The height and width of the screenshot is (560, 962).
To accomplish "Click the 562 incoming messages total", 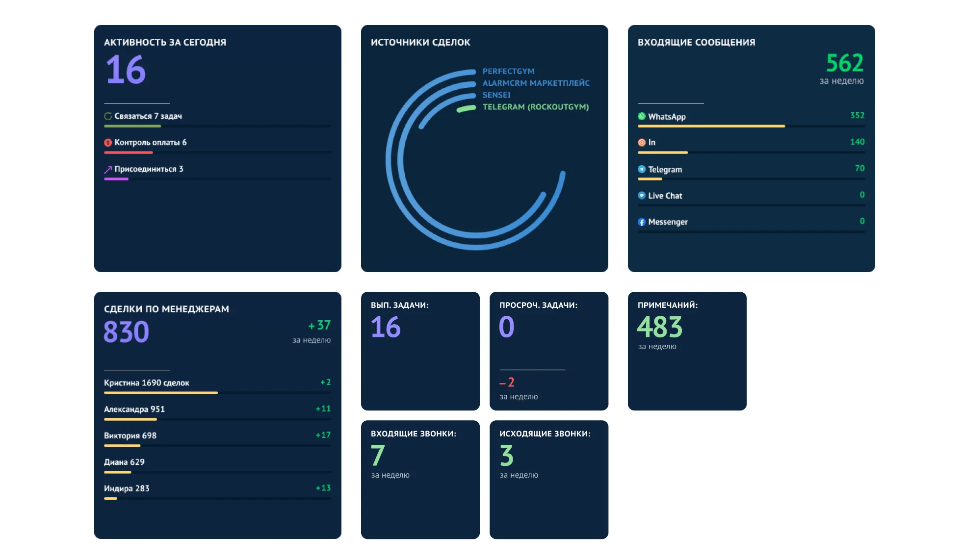I will (844, 63).
